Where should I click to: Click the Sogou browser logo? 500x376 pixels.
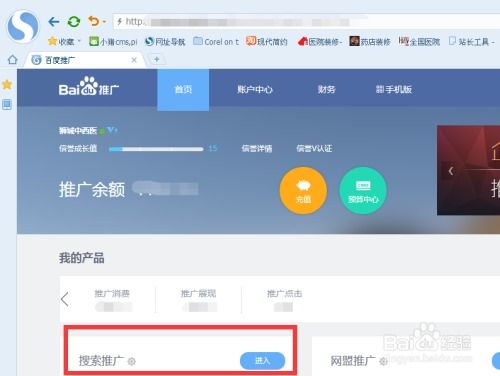pyautogui.click(x=23, y=26)
